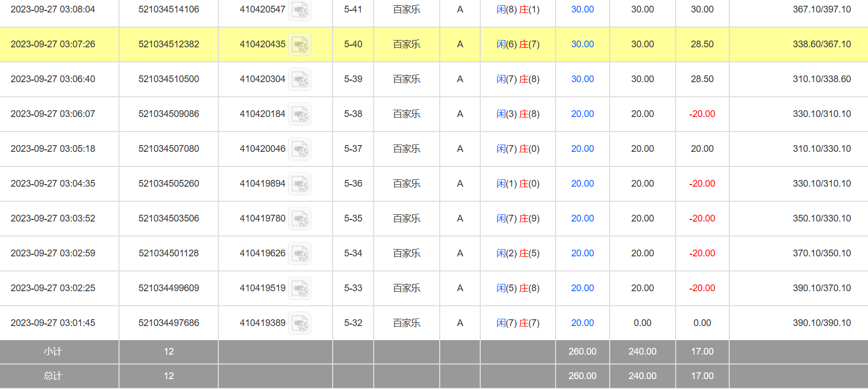Open video replay icon for game 410420046

300,149
